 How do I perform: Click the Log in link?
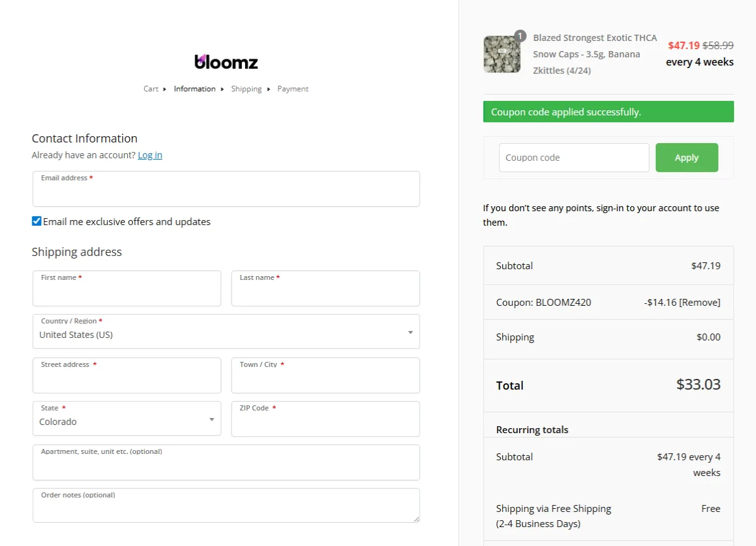(x=150, y=154)
